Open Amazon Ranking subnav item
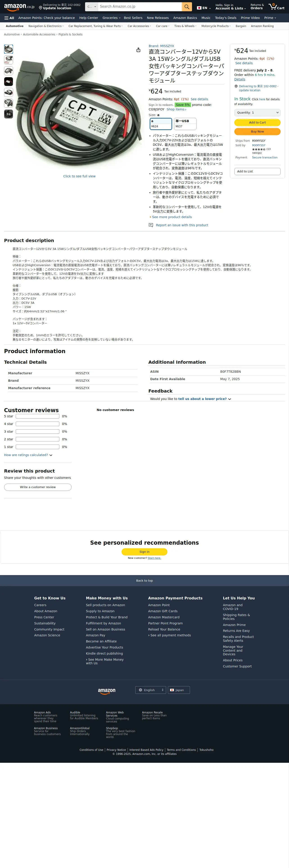This screenshot has width=289, height=868. (262, 26)
